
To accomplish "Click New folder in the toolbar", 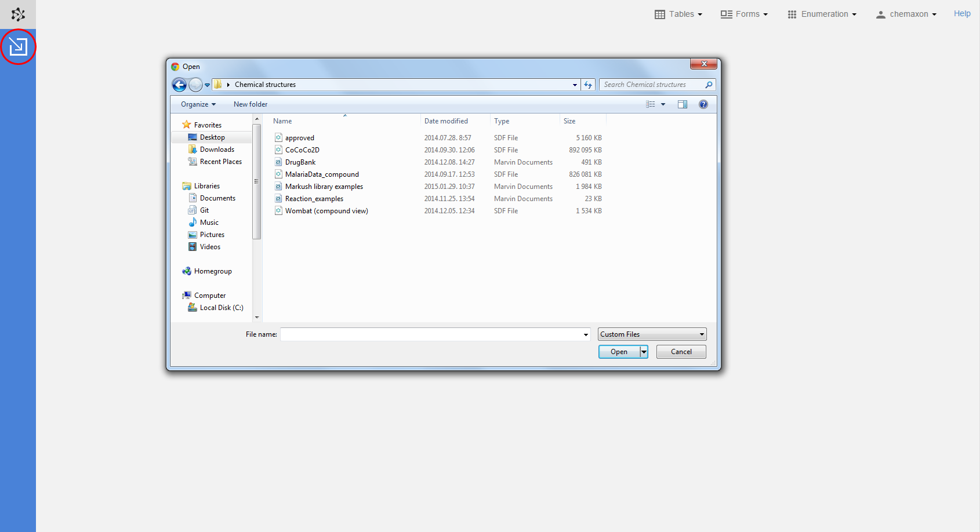I will coord(251,104).
